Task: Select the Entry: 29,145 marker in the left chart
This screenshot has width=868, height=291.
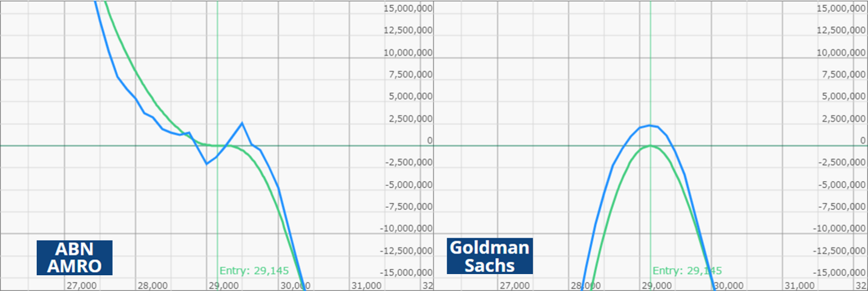Action: click(x=254, y=271)
